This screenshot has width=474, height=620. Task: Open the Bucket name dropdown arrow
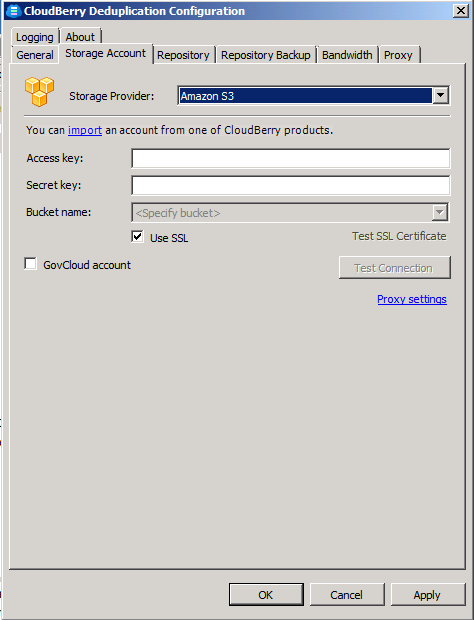(440, 213)
